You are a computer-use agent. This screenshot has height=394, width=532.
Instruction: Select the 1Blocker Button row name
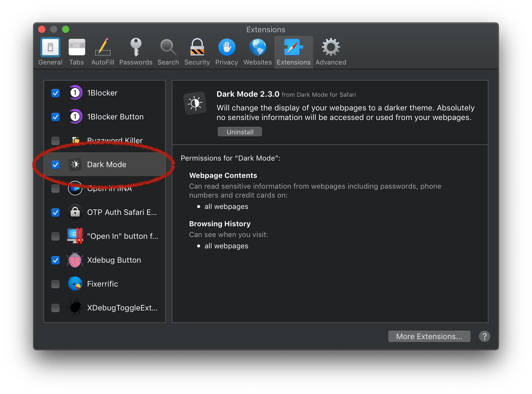(115, 117)
